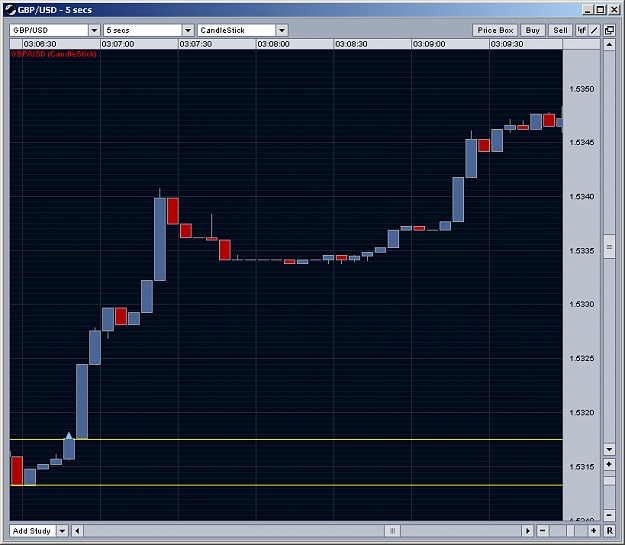Click the Add Study button
The width and height of the screenshot is (625, 545).
[32, 531]
